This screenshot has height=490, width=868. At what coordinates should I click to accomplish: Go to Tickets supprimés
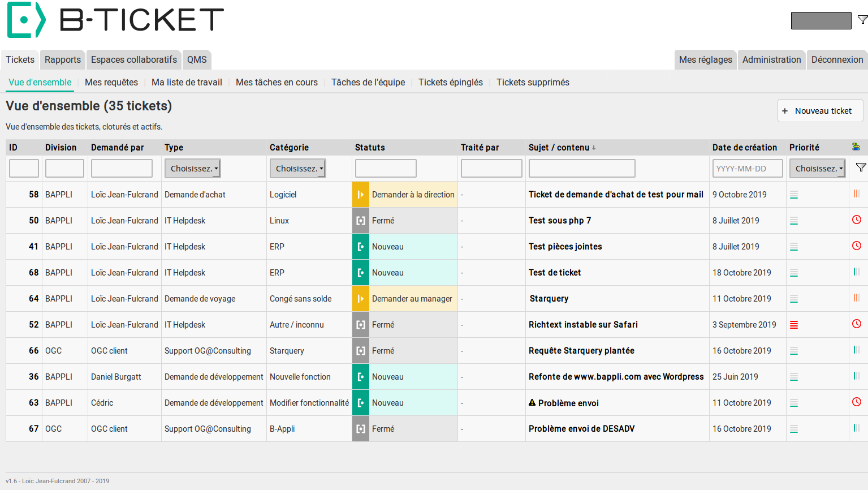point(533,82)
